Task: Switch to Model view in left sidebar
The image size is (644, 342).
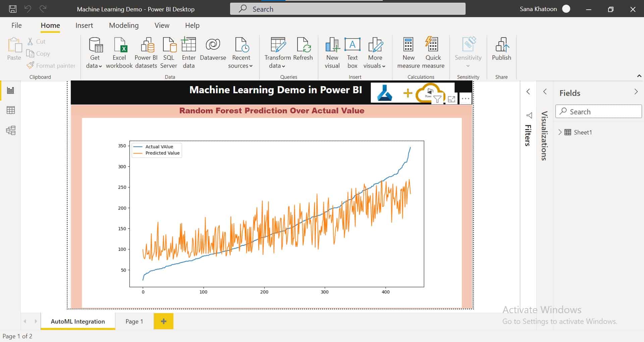Action: pos(11,130)
